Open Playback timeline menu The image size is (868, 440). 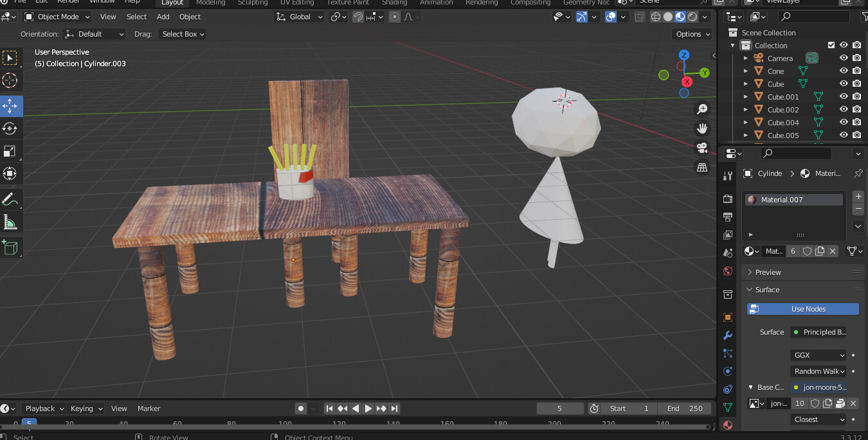coord(44,409)
